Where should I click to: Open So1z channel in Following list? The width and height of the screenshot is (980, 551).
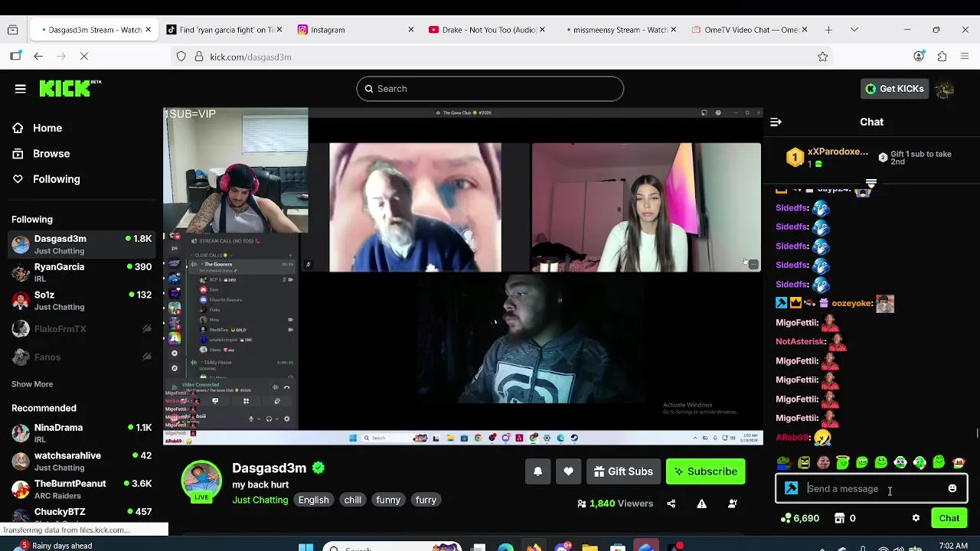point(83,301)
